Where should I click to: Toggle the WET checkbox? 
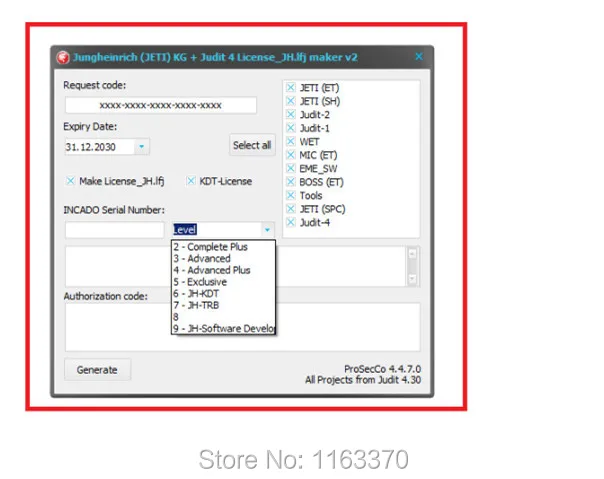[x=291, y=141]
